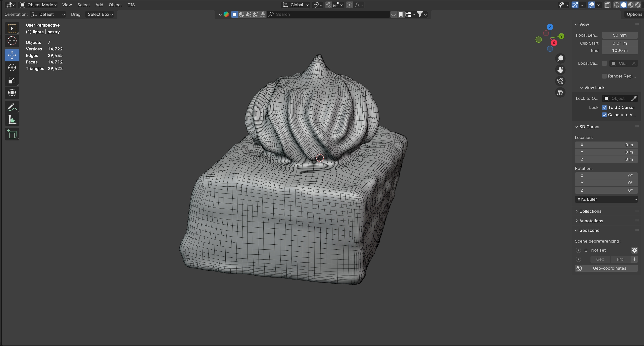Open the GIS menu
The height and width of the screenshot is (346, 644).
pos(131,5)
